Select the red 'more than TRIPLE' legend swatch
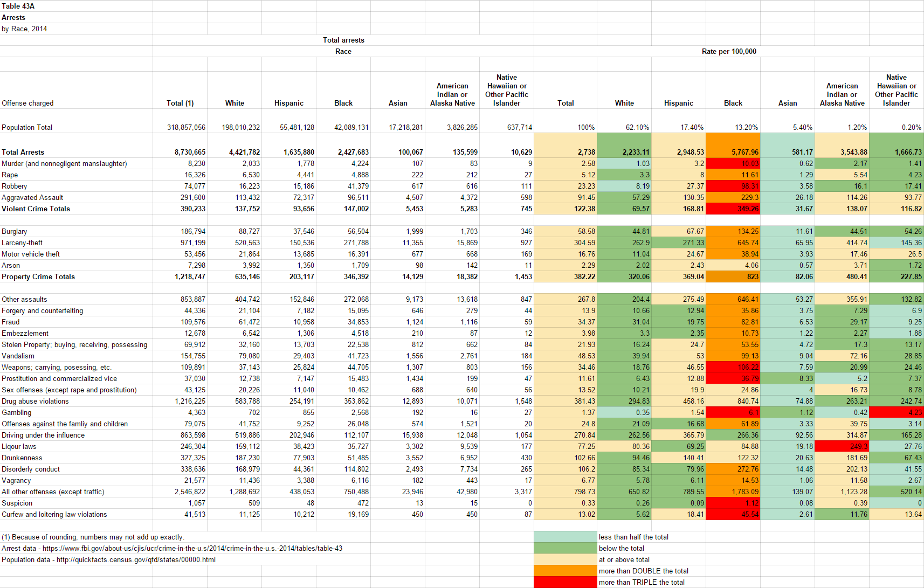 (566, 582)
